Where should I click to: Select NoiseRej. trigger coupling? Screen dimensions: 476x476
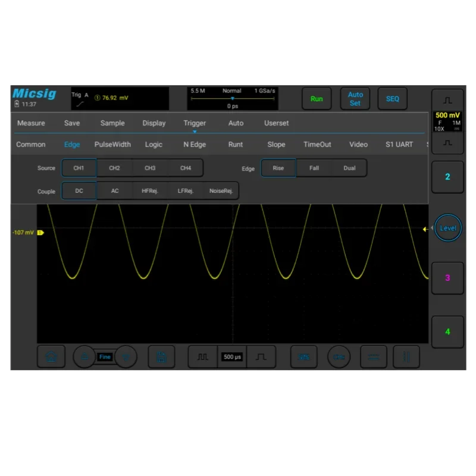(x=221, y=190)
